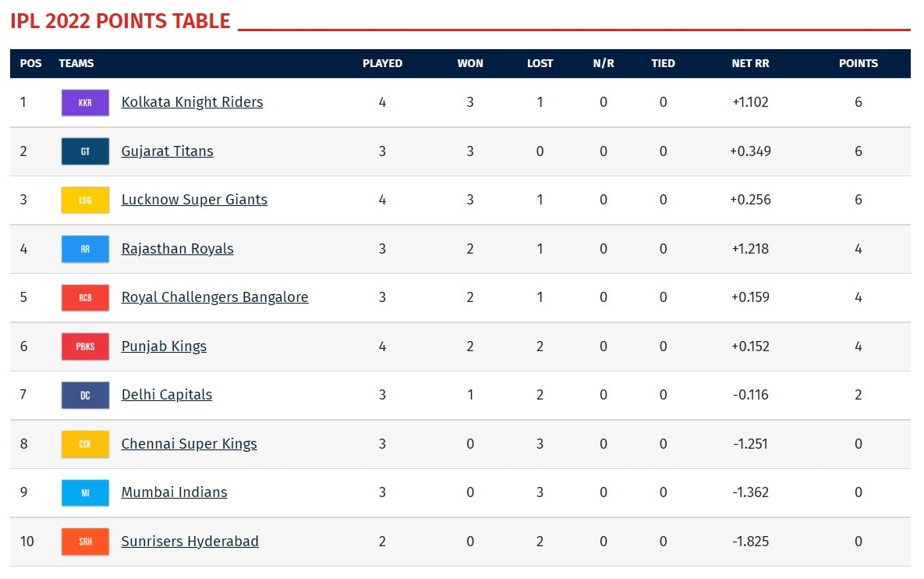Select the PBKS team logo
The width and height of the screenshot is (924, 579).
click(84, 346)
